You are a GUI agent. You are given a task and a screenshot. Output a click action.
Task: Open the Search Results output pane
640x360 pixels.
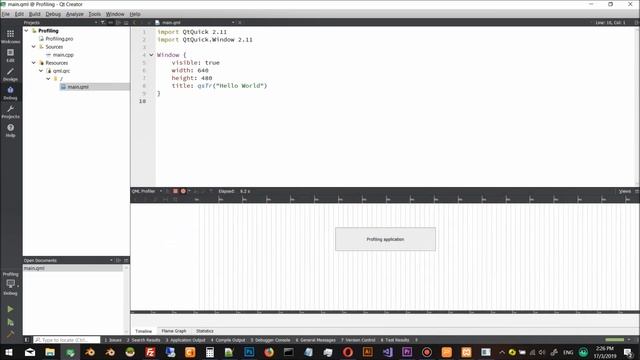click(143, 340)
